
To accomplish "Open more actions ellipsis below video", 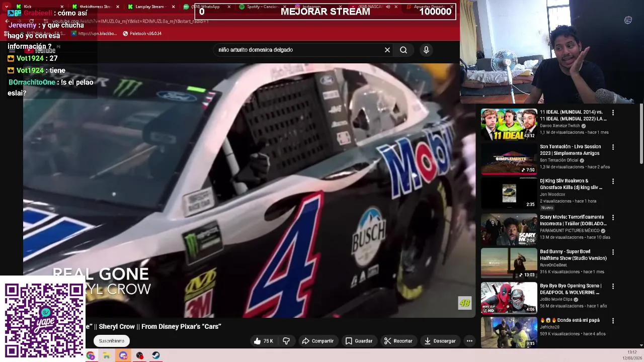I will point(469,341).
